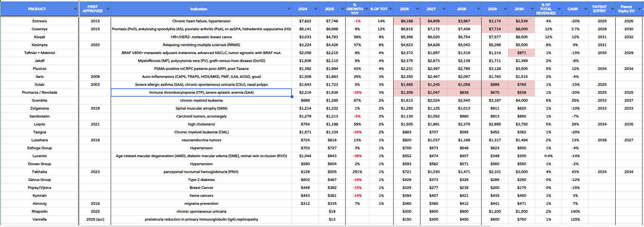Click the FIRST APPROVED filter icon
Viewport: 644px width, 227px height.
108,9
